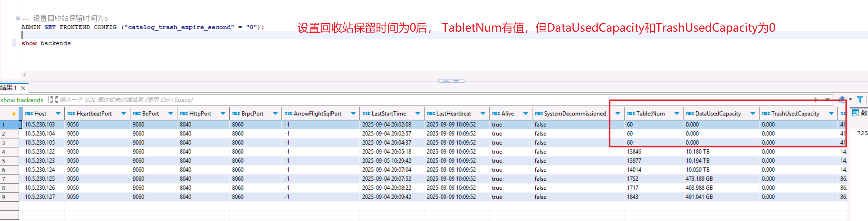This screenshot has height=221, width=868.
Task: Select row number 1 header
Action: 10,125
